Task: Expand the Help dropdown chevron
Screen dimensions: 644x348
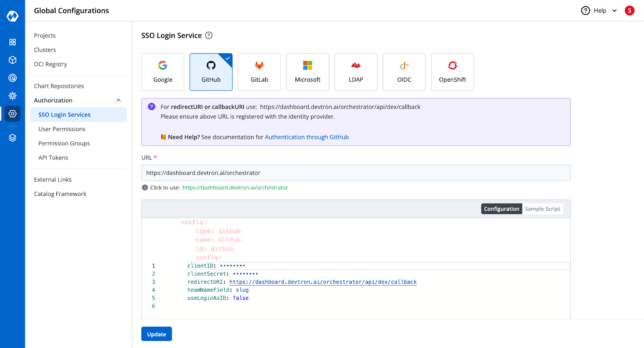Action: (615, 10)
